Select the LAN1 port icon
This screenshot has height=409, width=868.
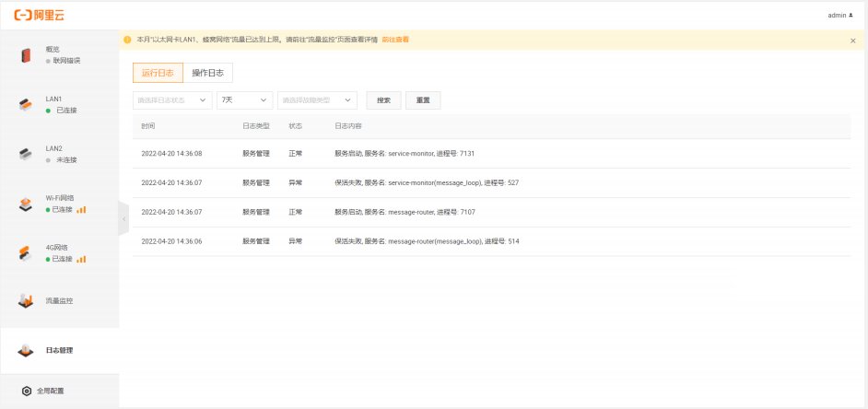(x=26, y=105)
